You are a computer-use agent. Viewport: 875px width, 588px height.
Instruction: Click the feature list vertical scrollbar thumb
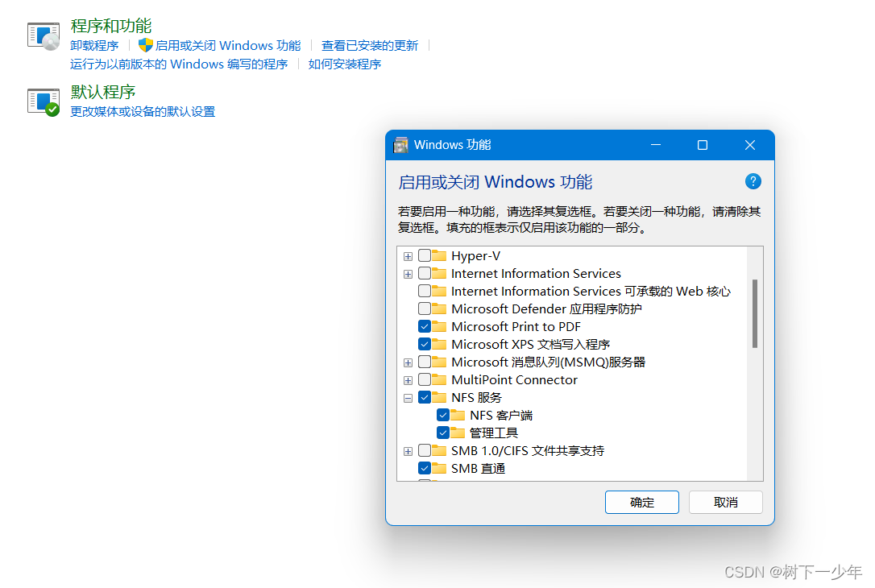[x=754, y=313]
